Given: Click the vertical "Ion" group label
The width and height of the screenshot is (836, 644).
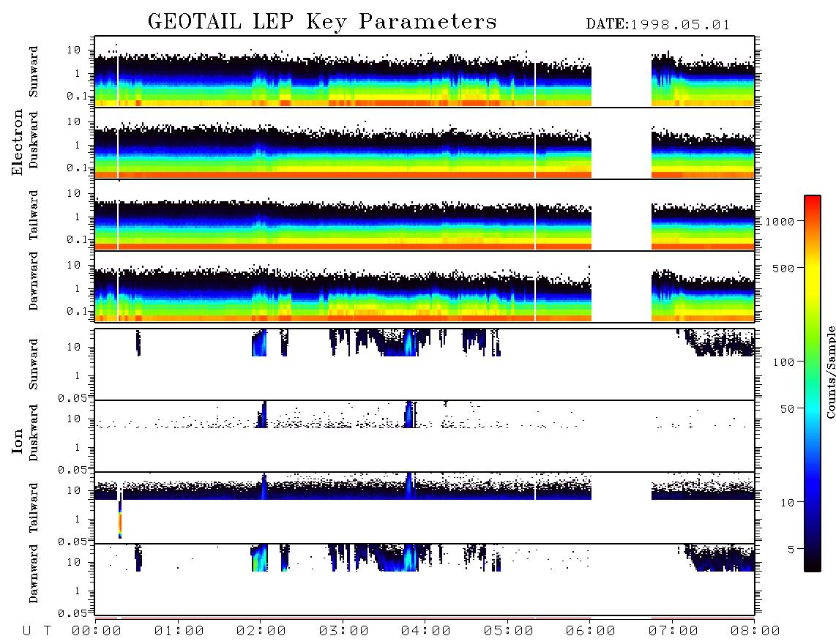Looking at the screenshot, I should point(18,441).
